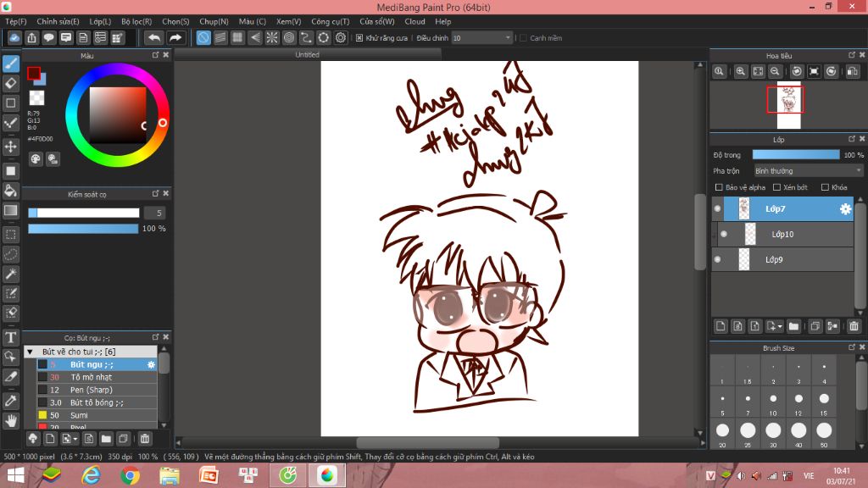Open the Pha trộn blend mode dropdown
Screen dimensions: 868x488
pos(808,171)
